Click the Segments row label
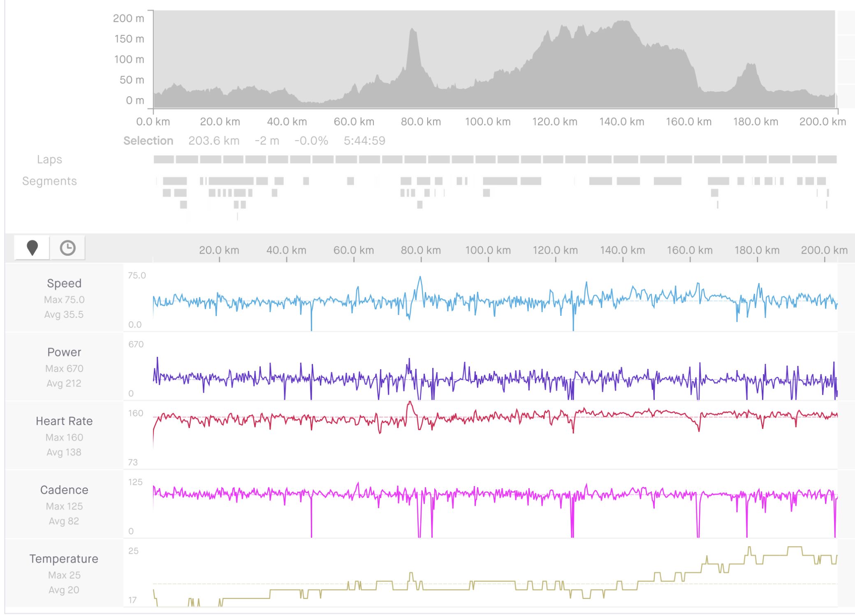 (x=49, y=181)
